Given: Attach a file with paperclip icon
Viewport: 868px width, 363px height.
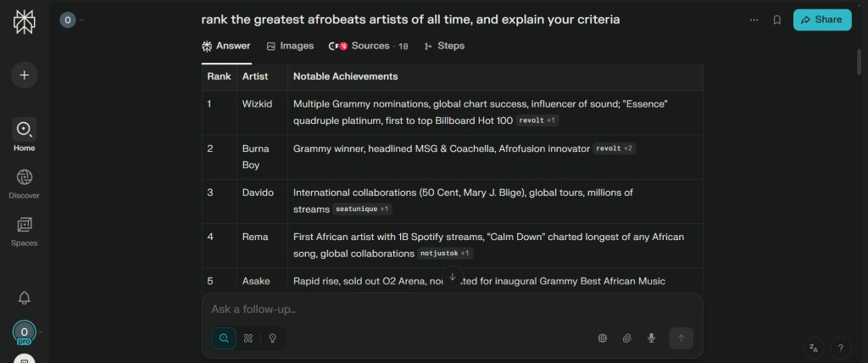Looking at the screenshot, I should pyautogui.click(x=626, y=338).
